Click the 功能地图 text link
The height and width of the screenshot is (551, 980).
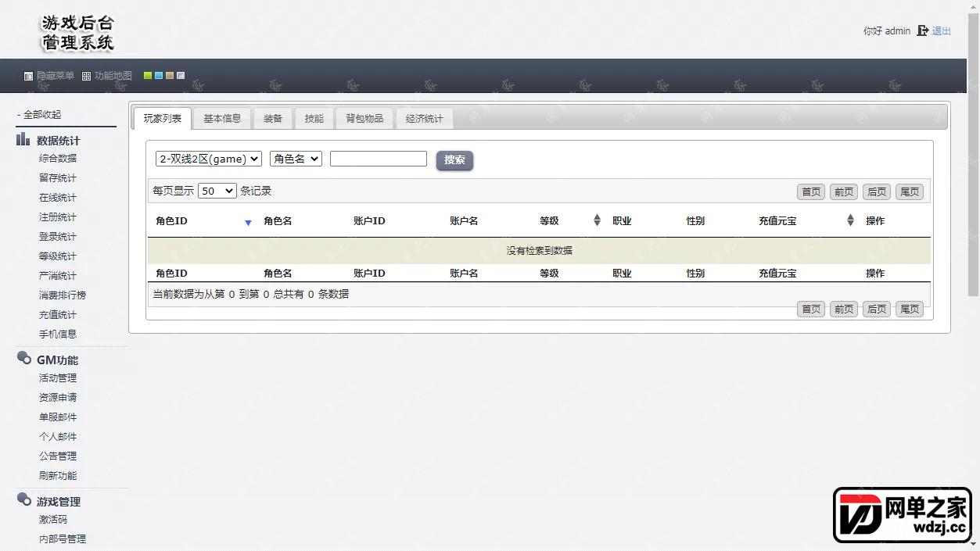pyautogui.click(x=113, y=76)
